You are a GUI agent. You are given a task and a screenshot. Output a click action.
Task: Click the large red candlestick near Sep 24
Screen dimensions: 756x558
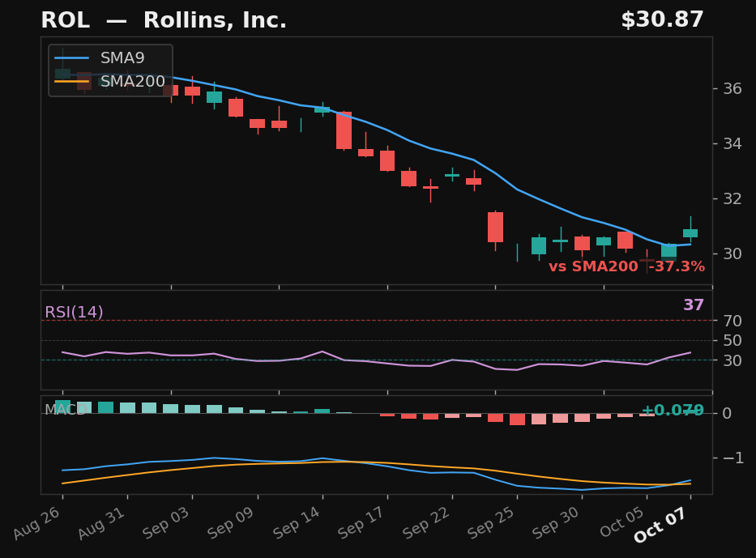[x=495, y=227]
